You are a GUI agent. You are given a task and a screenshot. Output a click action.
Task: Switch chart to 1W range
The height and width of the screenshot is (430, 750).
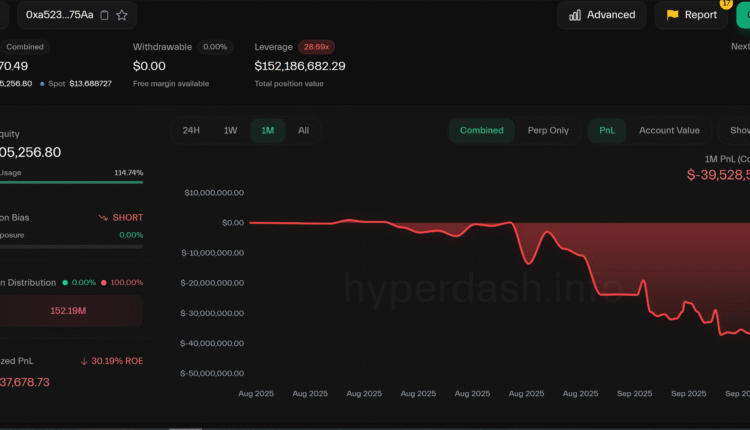[230, 130]
